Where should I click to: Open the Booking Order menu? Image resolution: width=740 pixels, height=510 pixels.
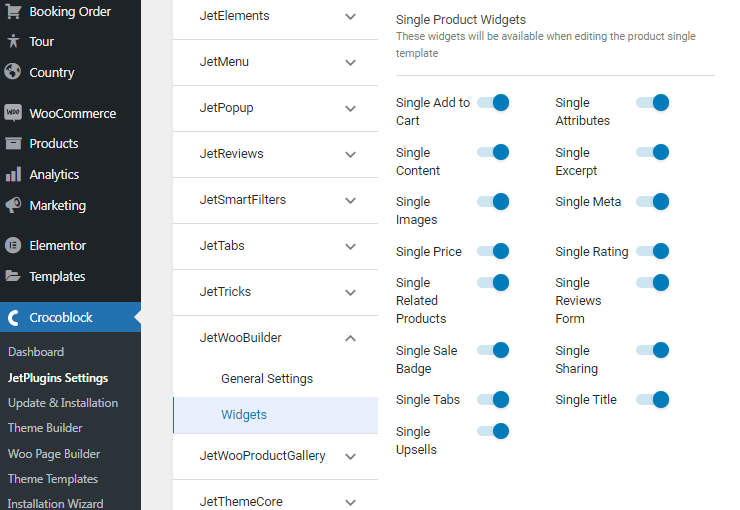(70, 11)
